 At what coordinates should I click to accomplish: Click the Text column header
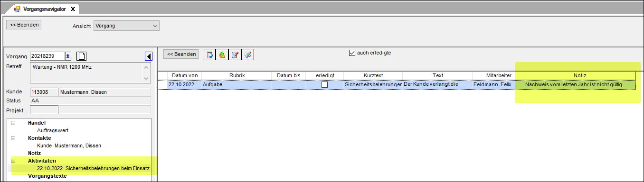coord(437,75)
